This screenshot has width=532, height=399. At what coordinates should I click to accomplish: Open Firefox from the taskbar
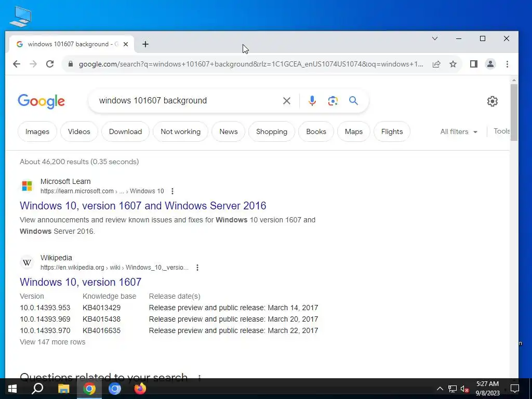tap(140, 389)
